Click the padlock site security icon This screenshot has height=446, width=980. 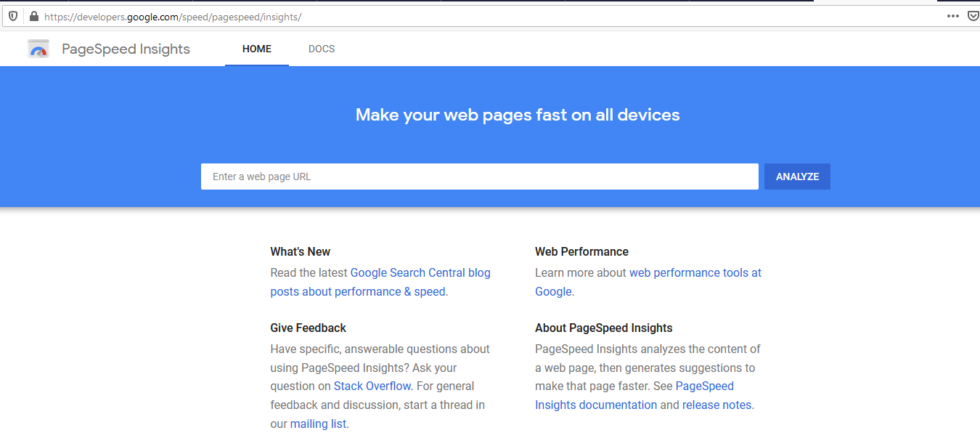click(33, 16)
